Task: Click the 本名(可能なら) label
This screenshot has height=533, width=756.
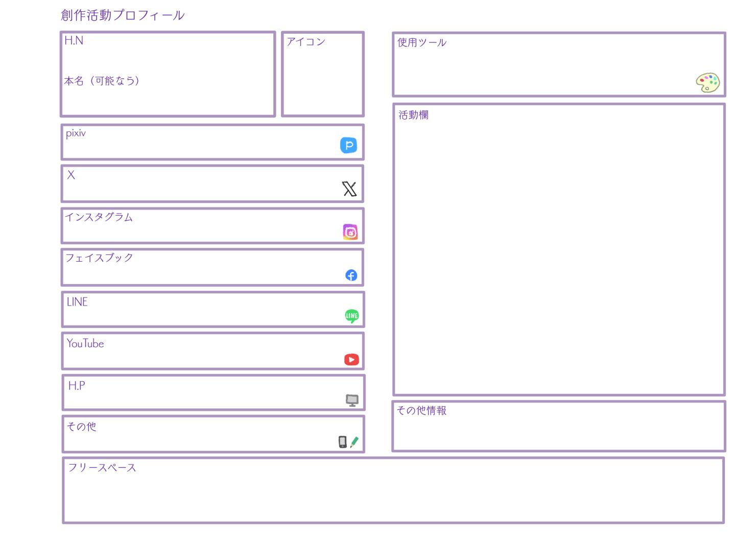Action: [x=102, y=81]
